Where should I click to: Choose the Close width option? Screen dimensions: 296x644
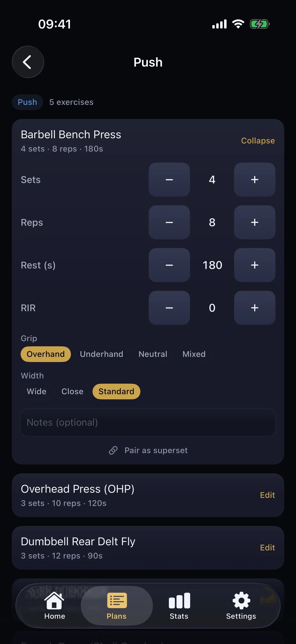pyautogui.click(x=72, y=391)
